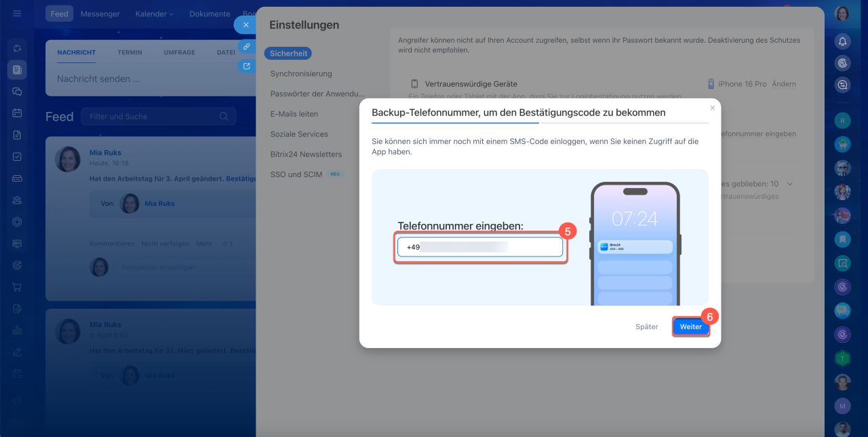Select Soziale Services settings item
This screenshot has width=868, height=437.
pos(298,134)
